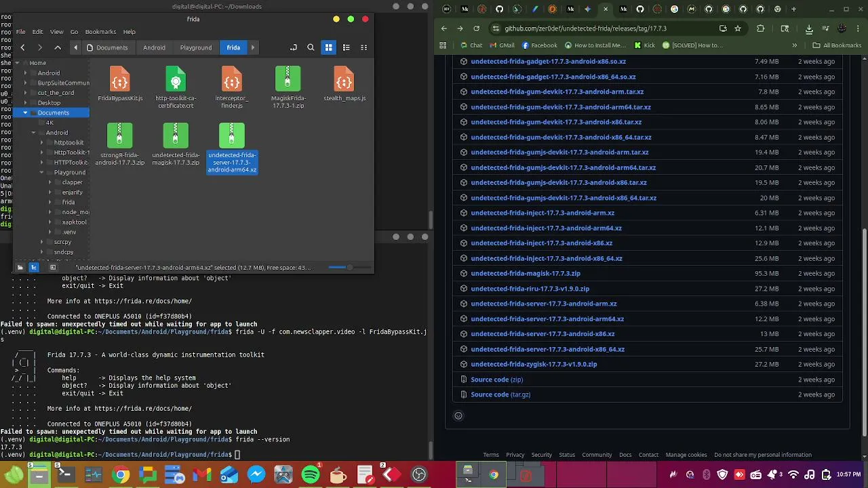The width and height of the screenshot is (868, 488).
Task: Collapse Documents folder in sidebar tree
Action: pyautogui.click(x=25, y=113)
